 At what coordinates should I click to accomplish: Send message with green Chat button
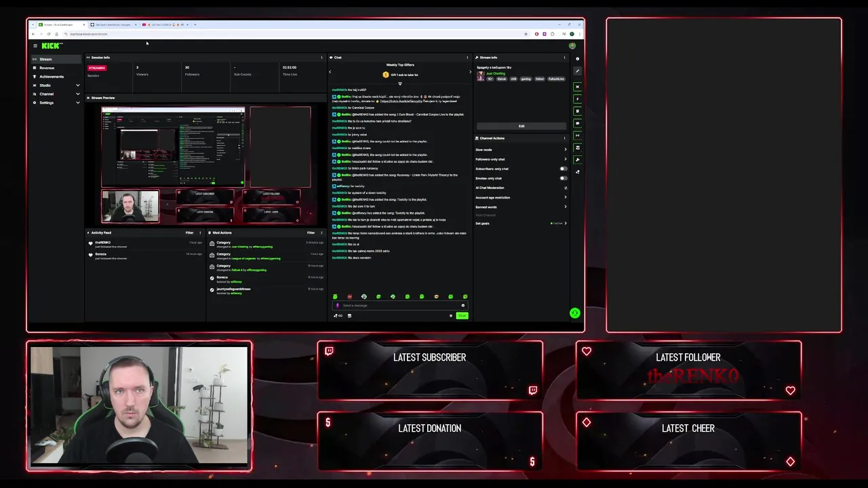(462, 315)
